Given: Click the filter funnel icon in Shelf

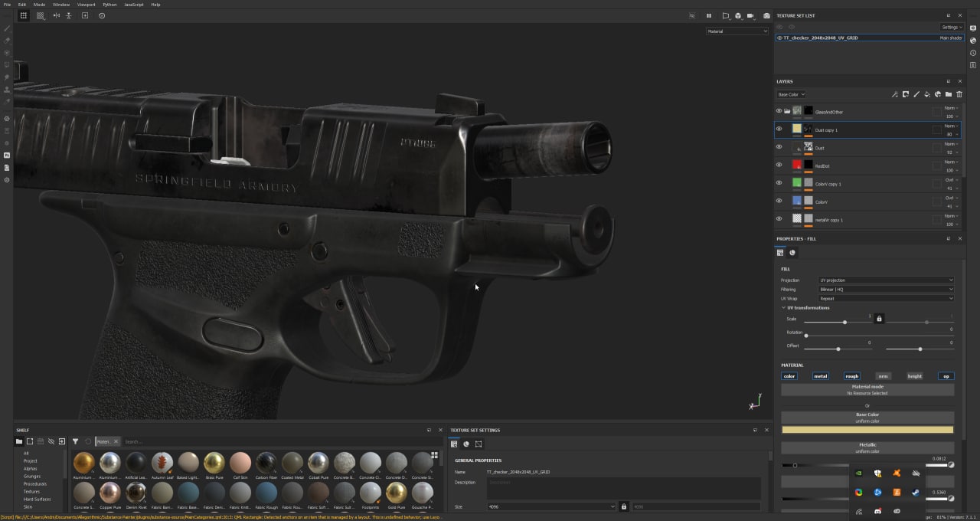Looking at the screenshot, I should point(75,441).
